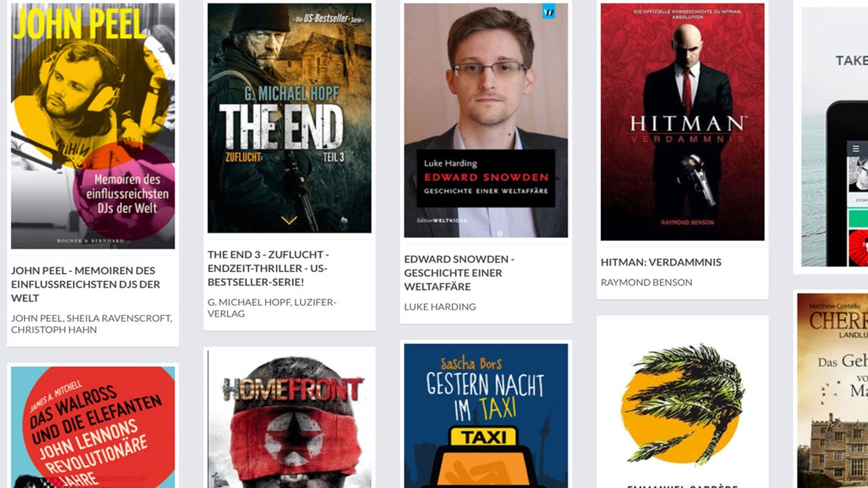Open title Edward Snowden - Geschichte einer Weltaffäre
Screen dimensions: 868x488
coord(459,272)
